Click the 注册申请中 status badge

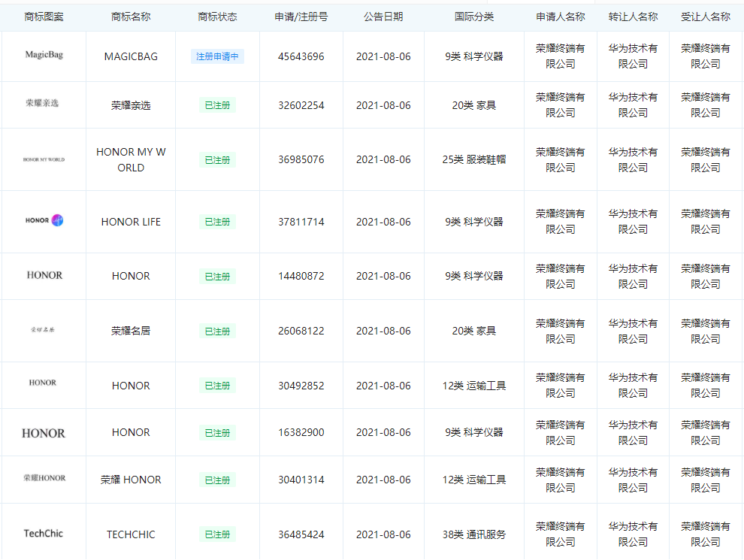[x=217, y=56]
